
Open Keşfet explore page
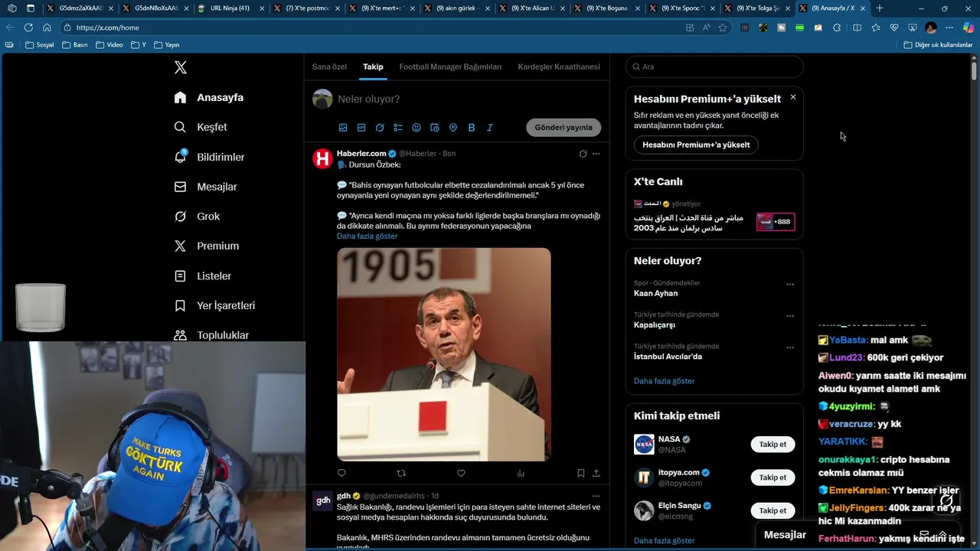click(201, 127)
